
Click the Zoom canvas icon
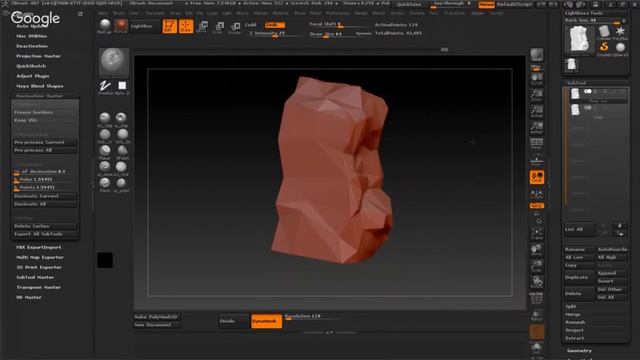click(537, 95)
